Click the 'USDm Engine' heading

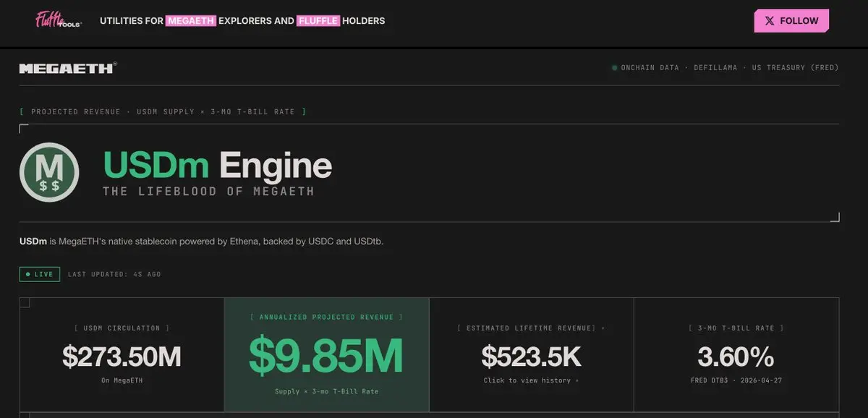point(217,166)
